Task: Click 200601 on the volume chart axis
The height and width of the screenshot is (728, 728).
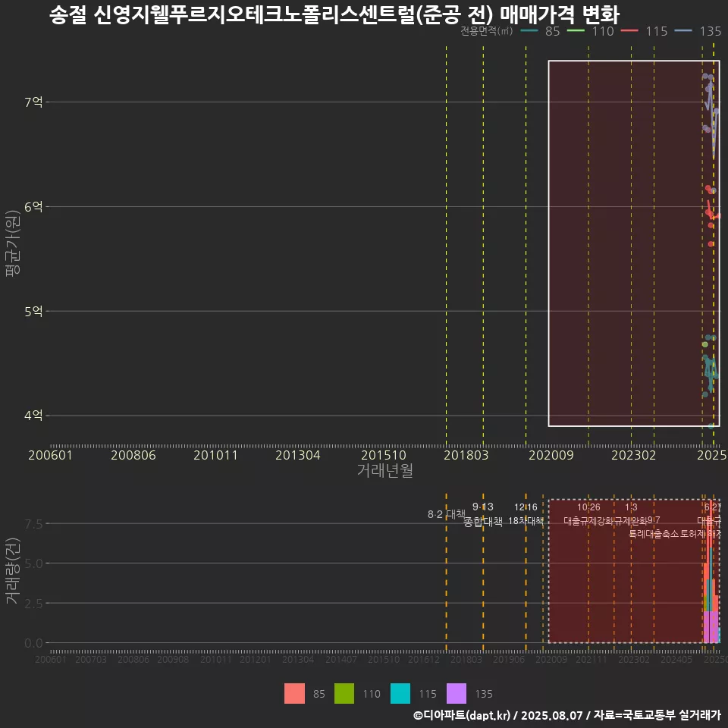Action: (51, 659)
